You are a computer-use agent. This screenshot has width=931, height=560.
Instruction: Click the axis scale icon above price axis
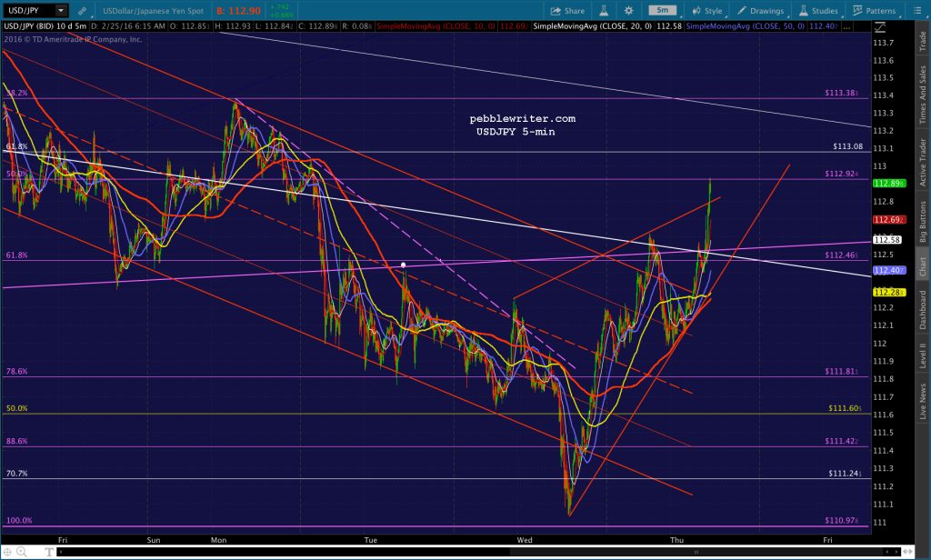pos(880,27)
